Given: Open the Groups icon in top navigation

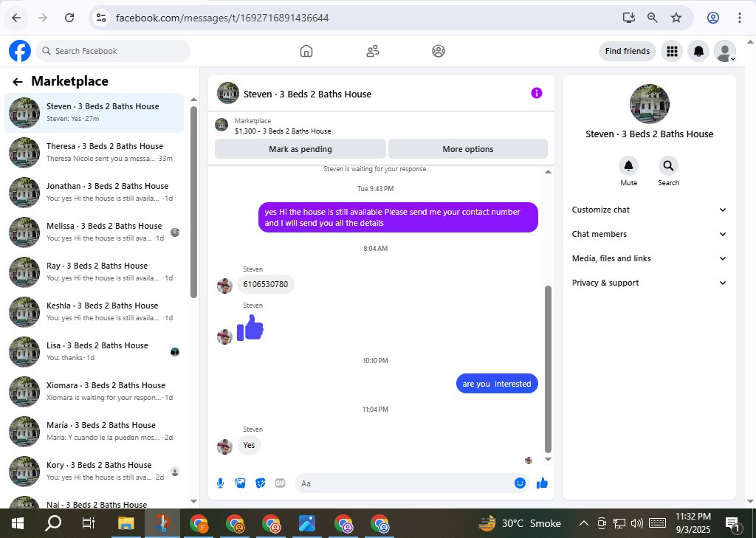Looking at the screenshot, I should coord(439,51).
